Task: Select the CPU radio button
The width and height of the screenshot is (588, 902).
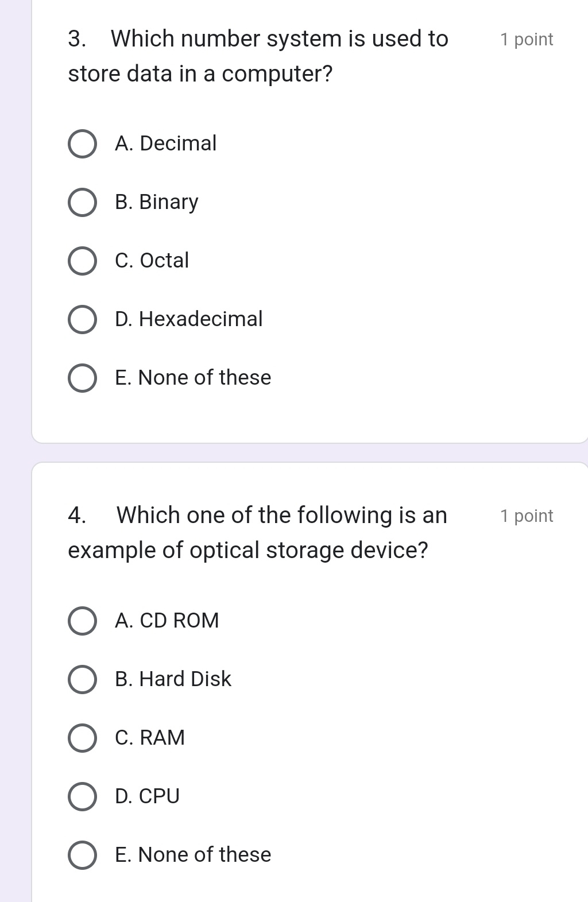Action: [83, 797]
